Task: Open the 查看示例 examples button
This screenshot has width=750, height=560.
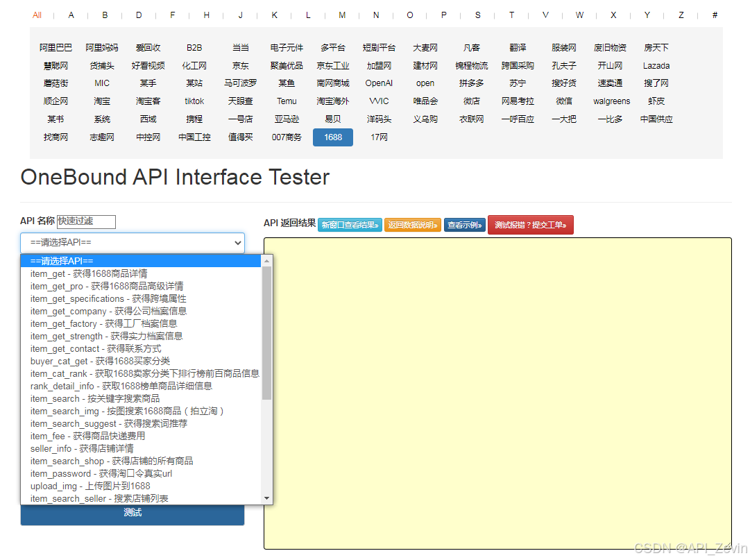Action: [464, 225]
